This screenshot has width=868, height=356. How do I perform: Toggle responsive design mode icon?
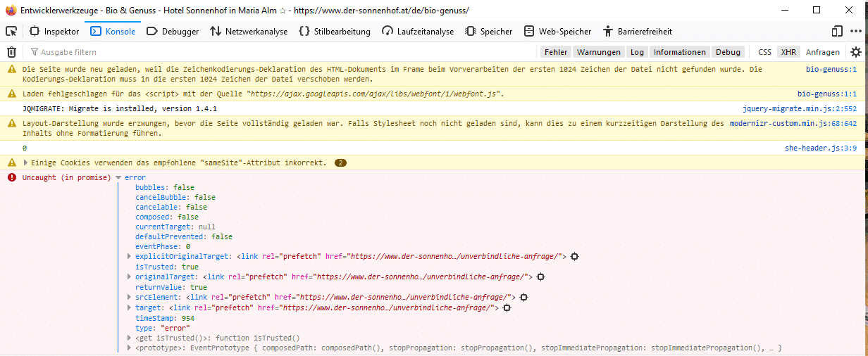(837, 31)
